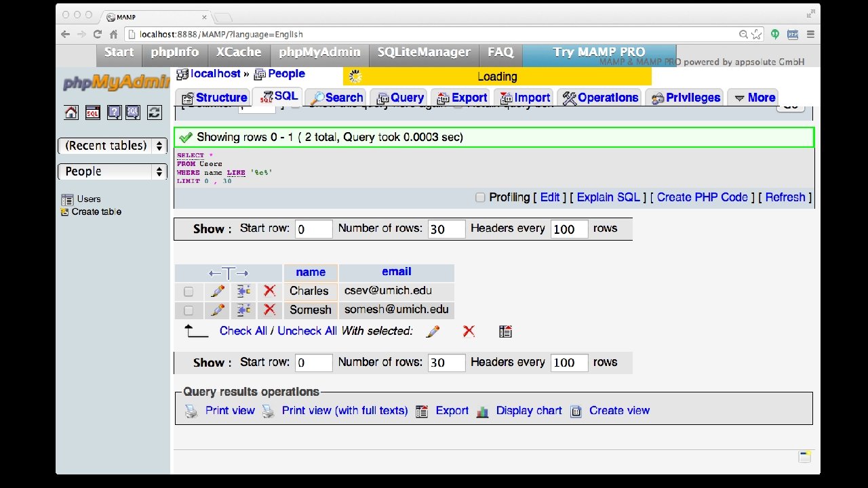Delete the Somesh row with red X
Viewport: 868px width, 488px height.
pyautogui.click(x=269, y=310)
